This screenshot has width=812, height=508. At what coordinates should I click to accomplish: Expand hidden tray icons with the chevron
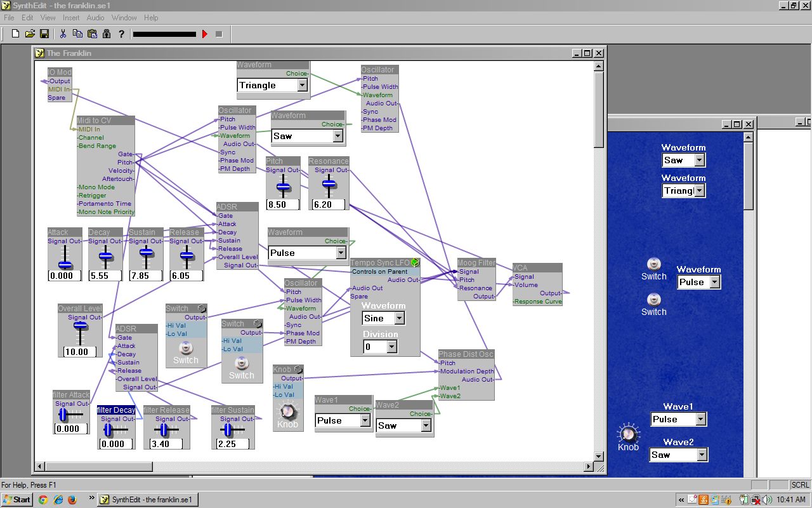click(681, 500)
